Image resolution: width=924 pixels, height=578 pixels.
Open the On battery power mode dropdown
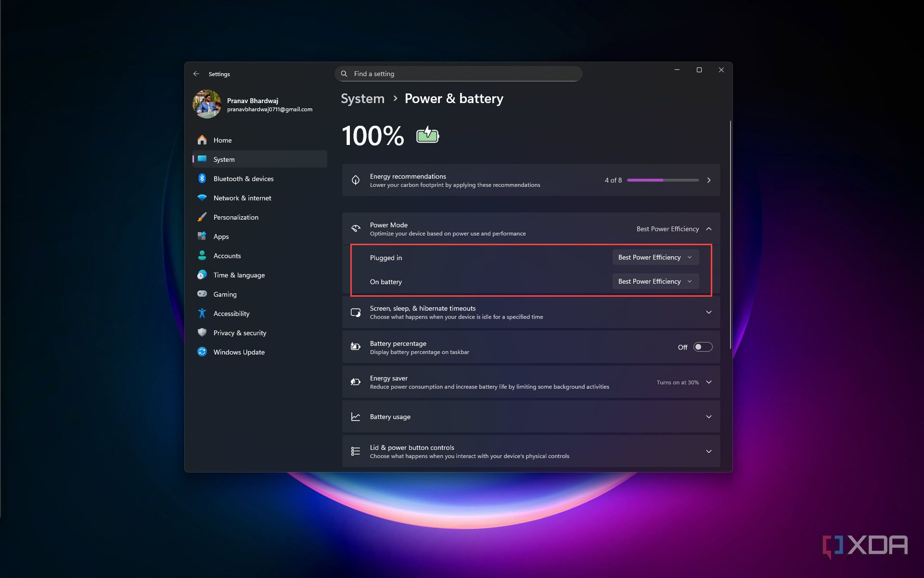point(655,281)
